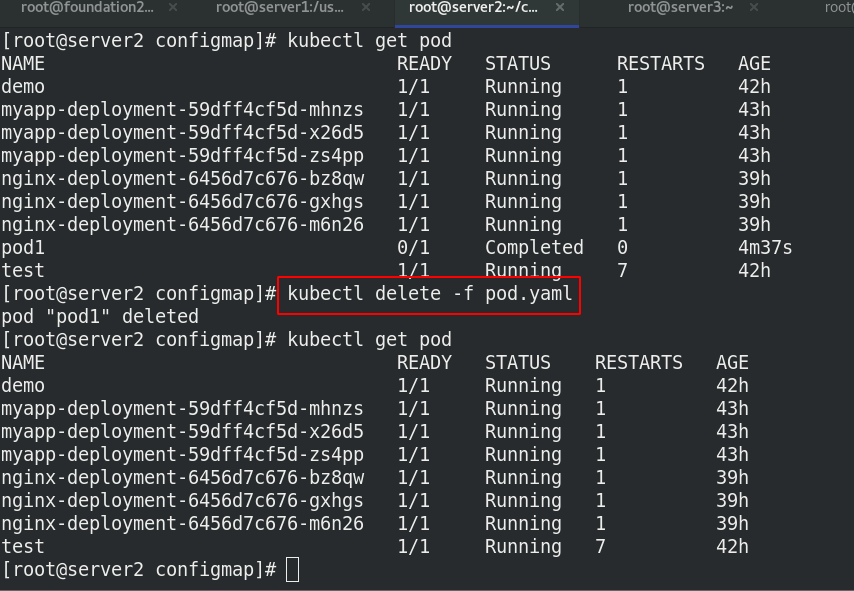
Task: Click 'nginx-deployment-6456d7c676-gxhgs' in the first list
Action: [182, 202]
